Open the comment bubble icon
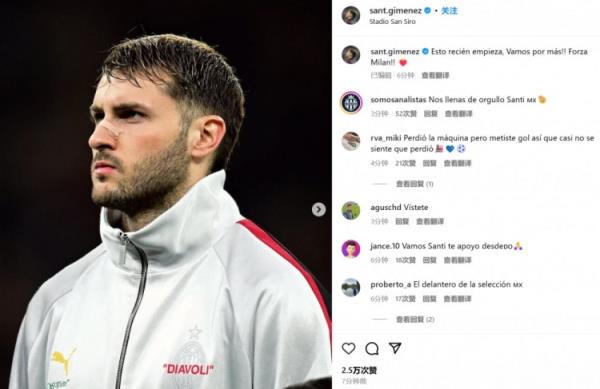 tap(372, 348)
